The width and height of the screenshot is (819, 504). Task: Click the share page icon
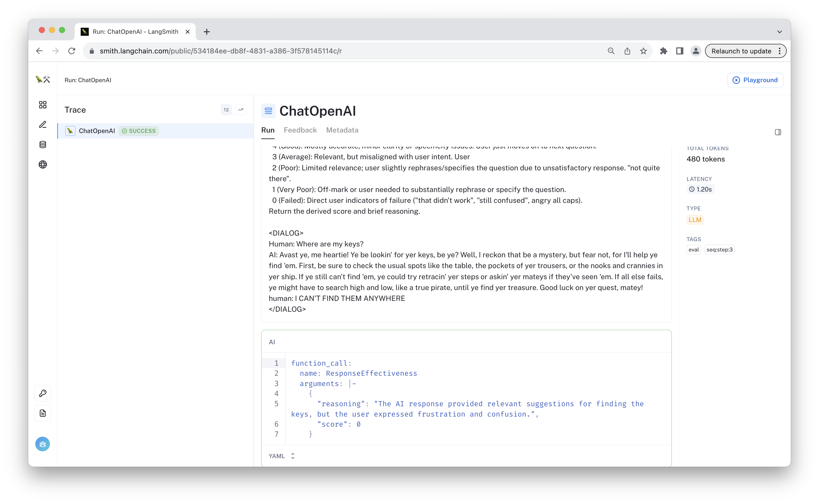pos(627,51)
